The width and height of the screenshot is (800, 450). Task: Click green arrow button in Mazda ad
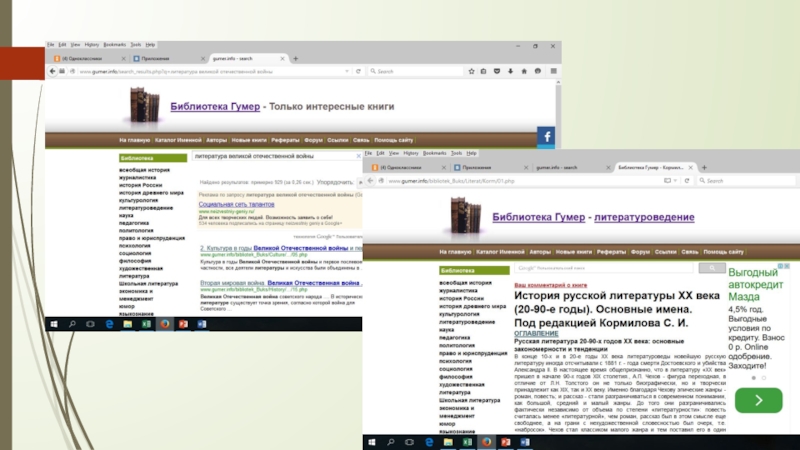[759, 401]
